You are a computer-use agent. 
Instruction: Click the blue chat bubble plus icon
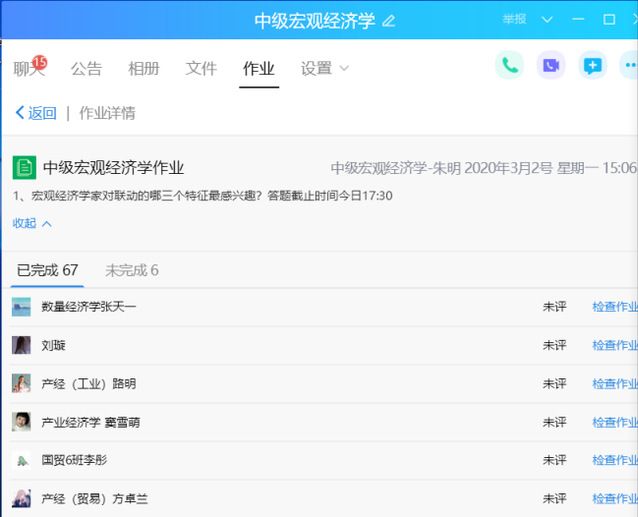tap(592, 66)
